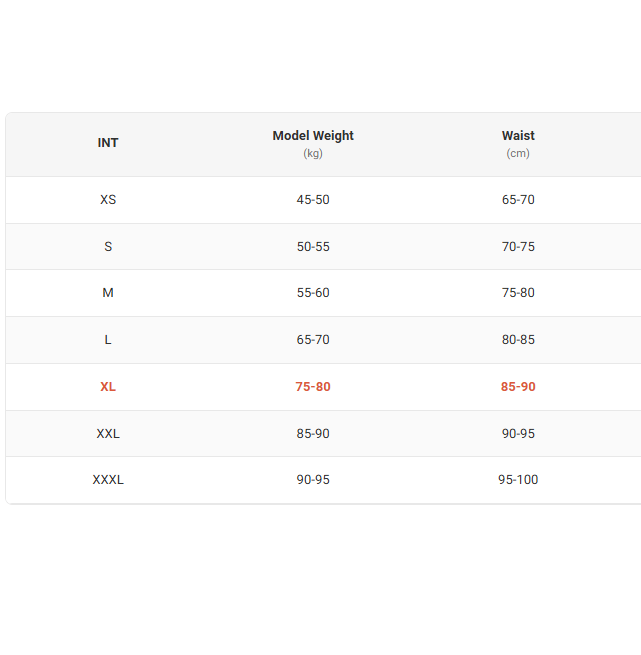Click the highlighted 85-90 waist value

[x=518, y=387]
